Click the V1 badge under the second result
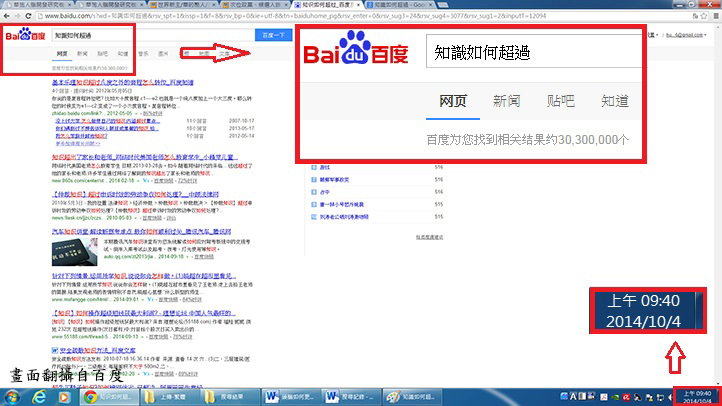This screenshot has height=406, width=722. 146,181
